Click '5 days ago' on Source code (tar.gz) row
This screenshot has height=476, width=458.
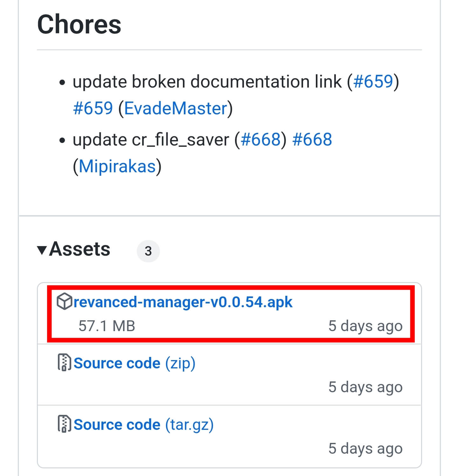pos(365,449)
